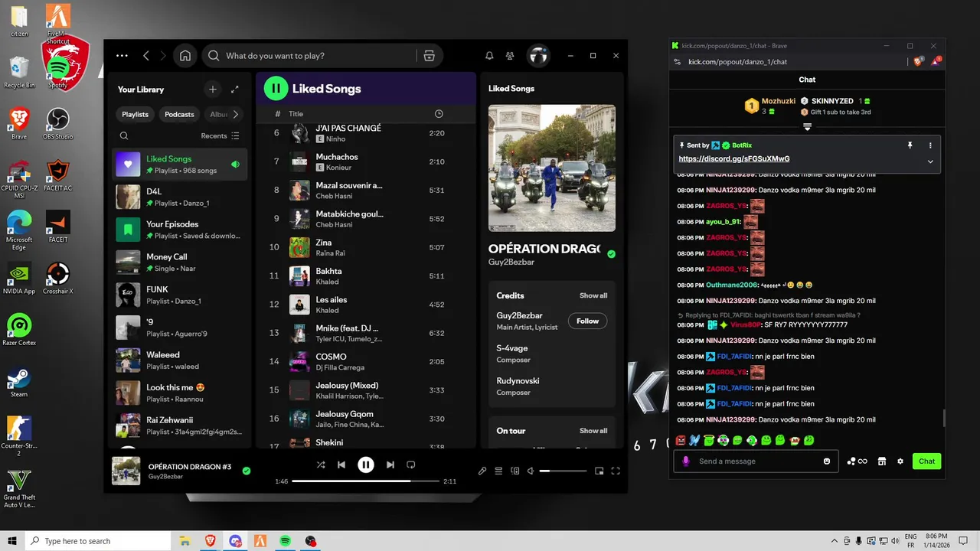This screenshot has width=980, height=551.
Task: Show more library filter chips arrow
Action: point(235,114)
